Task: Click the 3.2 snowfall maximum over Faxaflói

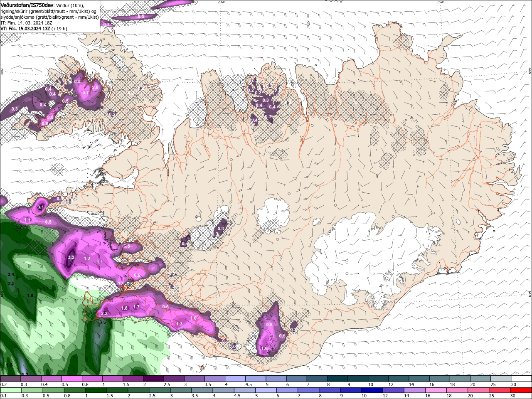Action: [71, 257]
